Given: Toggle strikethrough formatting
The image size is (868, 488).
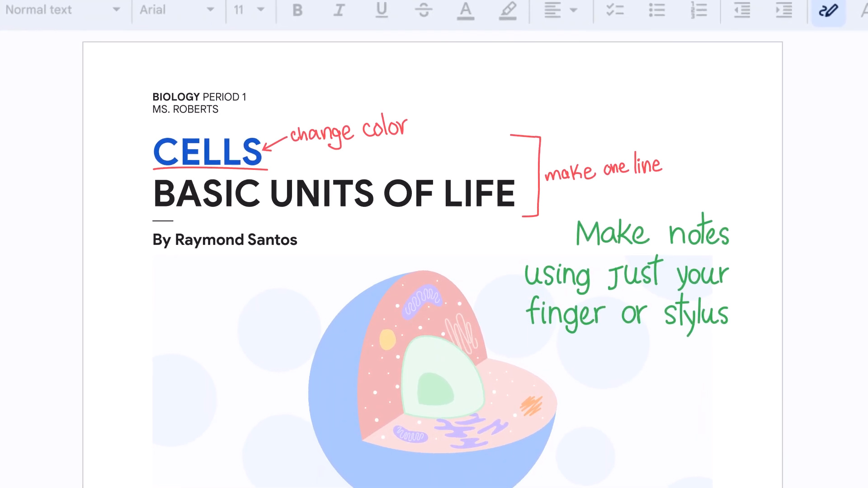Looking at the screenshot, I should [x=423, y=10].
